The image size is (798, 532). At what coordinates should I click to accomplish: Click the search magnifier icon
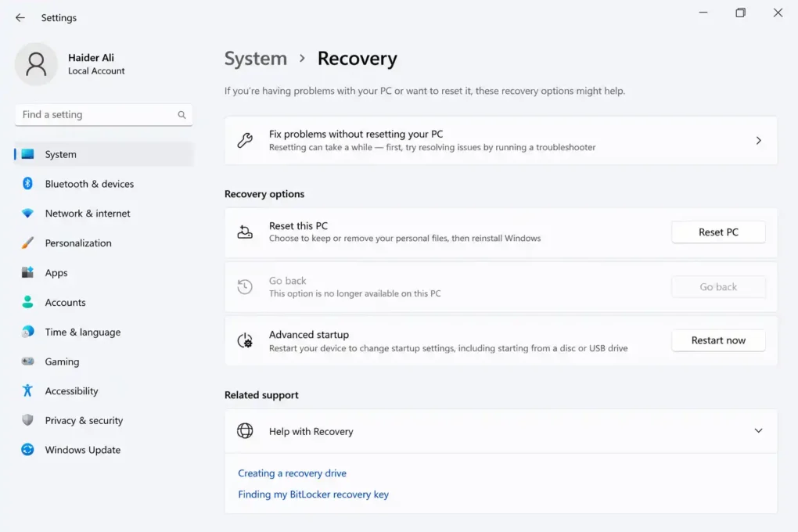coord(182,115)
